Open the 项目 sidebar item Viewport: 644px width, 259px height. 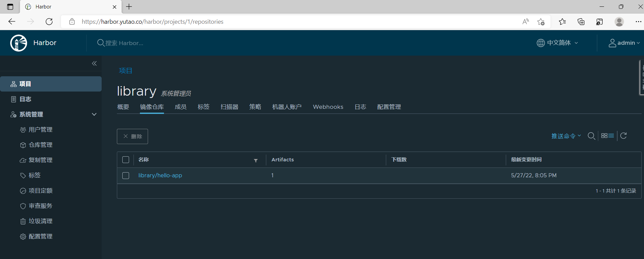[51, 84]
